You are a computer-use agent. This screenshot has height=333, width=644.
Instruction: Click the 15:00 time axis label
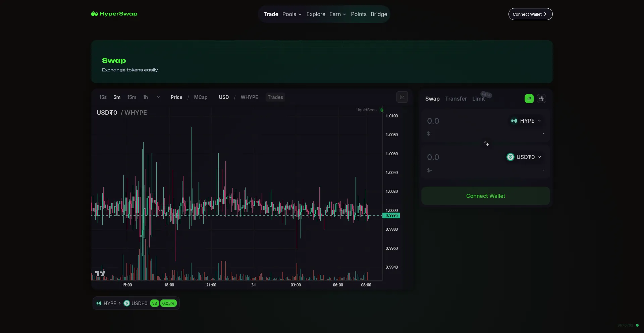127,285
